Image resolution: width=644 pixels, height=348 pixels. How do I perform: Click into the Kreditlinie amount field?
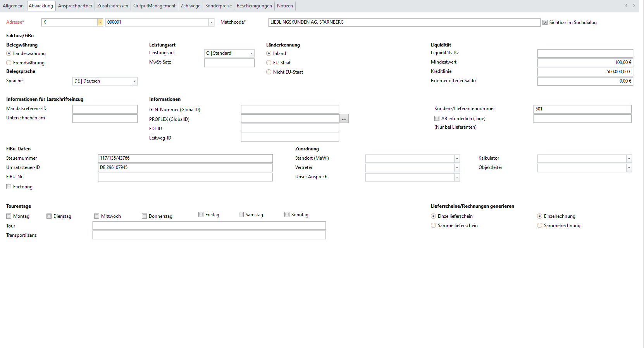click(x=585, y=72)
